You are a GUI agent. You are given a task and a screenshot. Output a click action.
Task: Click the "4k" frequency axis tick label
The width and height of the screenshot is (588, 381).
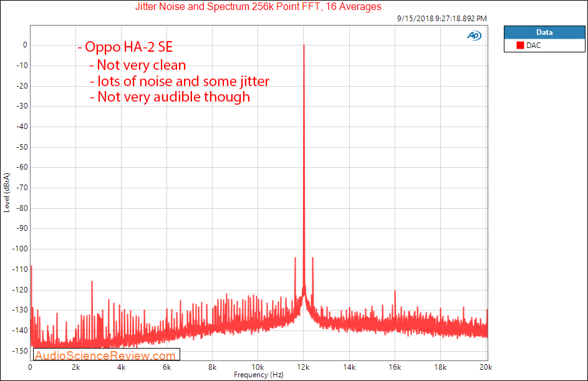121,367
